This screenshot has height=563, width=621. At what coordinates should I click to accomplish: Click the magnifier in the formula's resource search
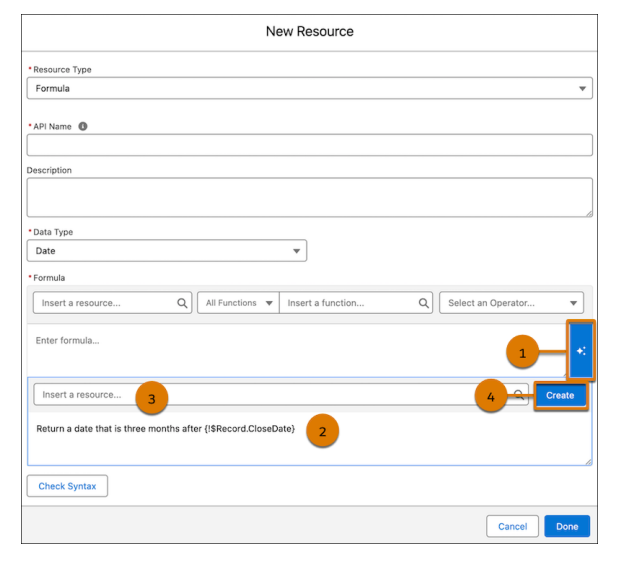click(x=182, y=303)
